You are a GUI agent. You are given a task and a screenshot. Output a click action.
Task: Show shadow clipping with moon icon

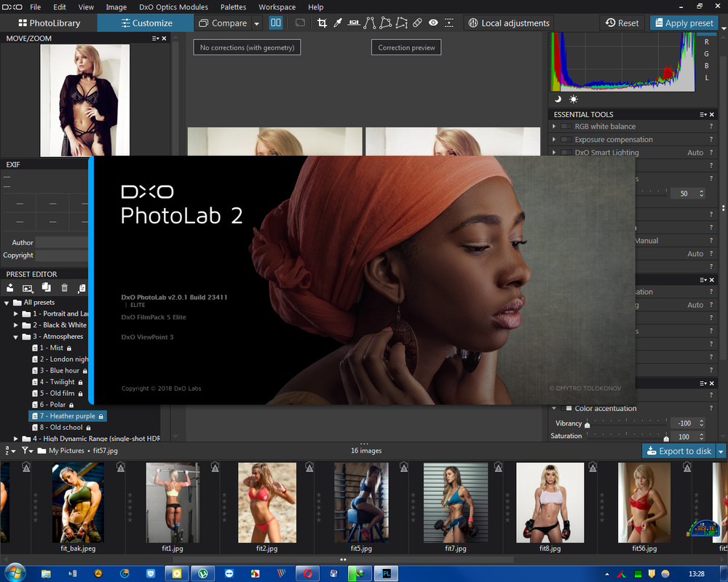(x=558, y=99)
